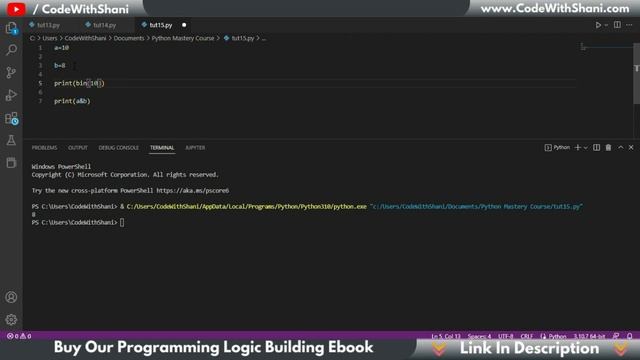Click the tut15.py breadcrumb segment
This screenshot has width=640, height=360.
click(239, 38)
